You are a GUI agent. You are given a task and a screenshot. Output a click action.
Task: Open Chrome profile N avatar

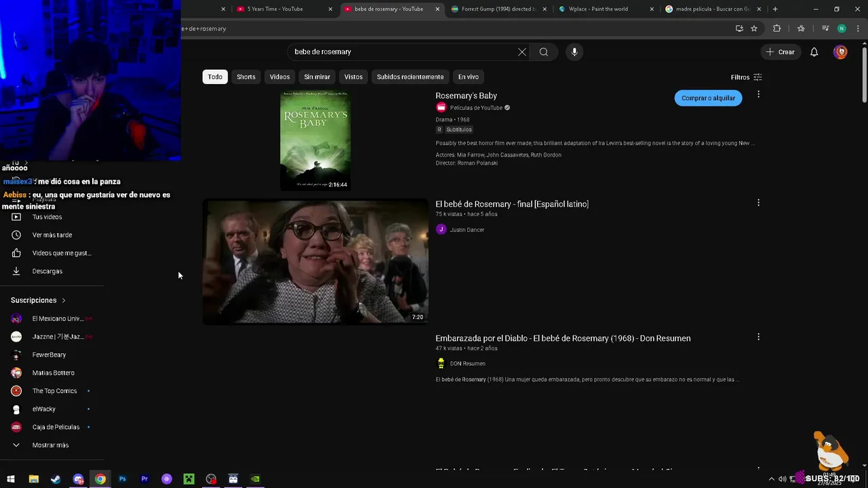(842, 28)
